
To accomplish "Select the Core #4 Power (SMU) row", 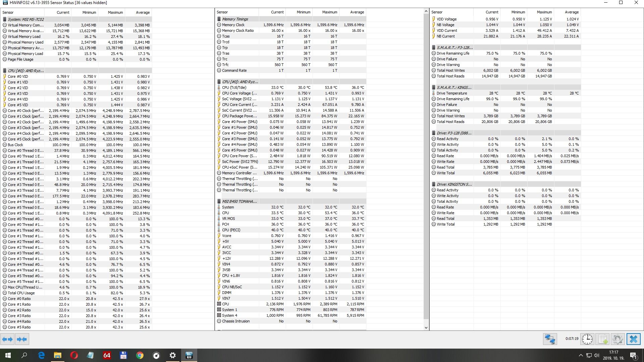I will pos(291,144).
